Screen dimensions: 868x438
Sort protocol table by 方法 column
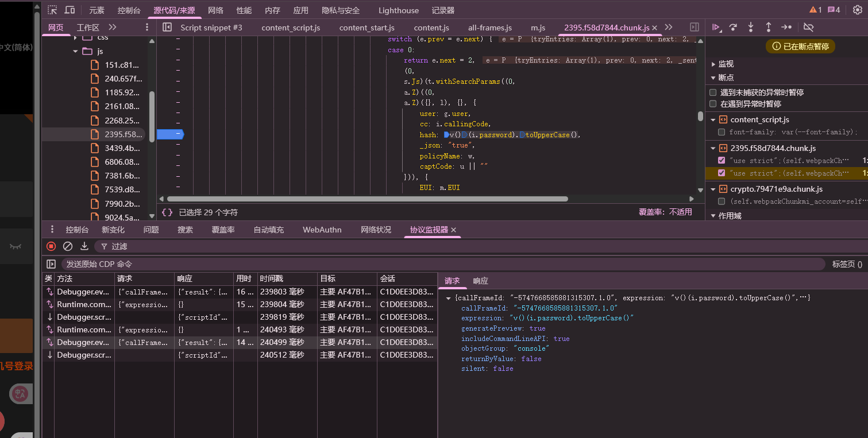pos(84,278)
